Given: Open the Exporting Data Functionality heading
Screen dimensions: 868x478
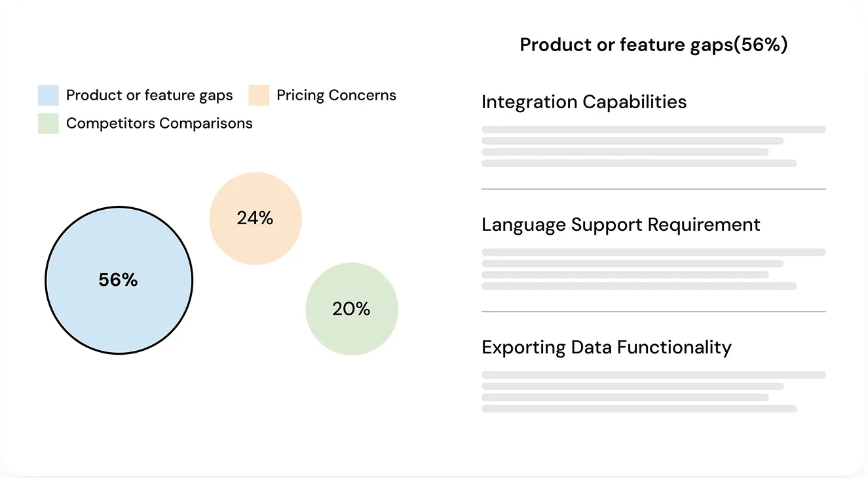Looking at the screenshot, I should pos(606,348).
